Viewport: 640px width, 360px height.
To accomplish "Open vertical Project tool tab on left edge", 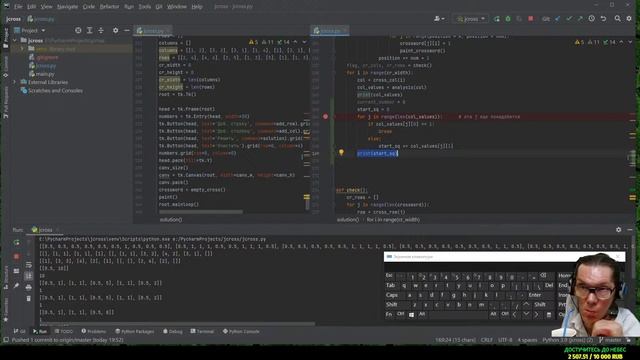I will coord(6,38).
